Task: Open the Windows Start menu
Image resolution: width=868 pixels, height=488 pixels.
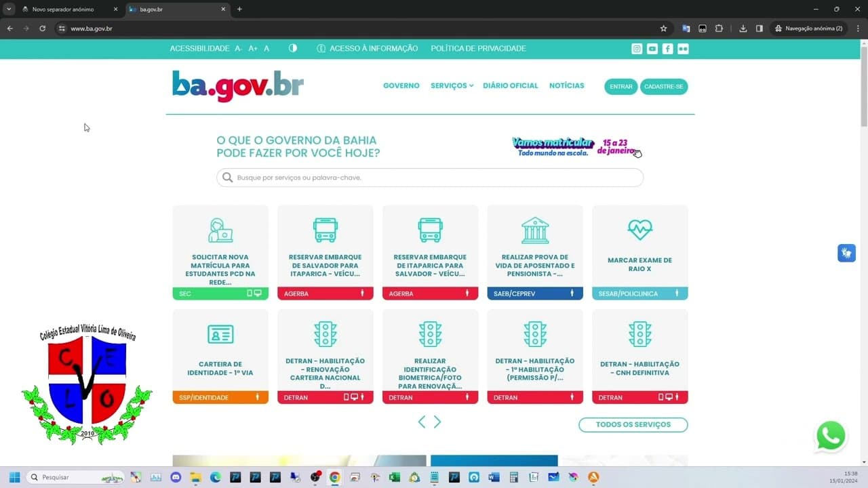Action: [x=14, y=477]
